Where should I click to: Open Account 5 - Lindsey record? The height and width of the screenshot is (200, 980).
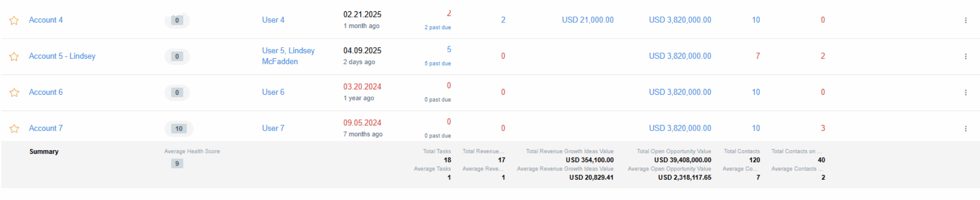(62, 56)
